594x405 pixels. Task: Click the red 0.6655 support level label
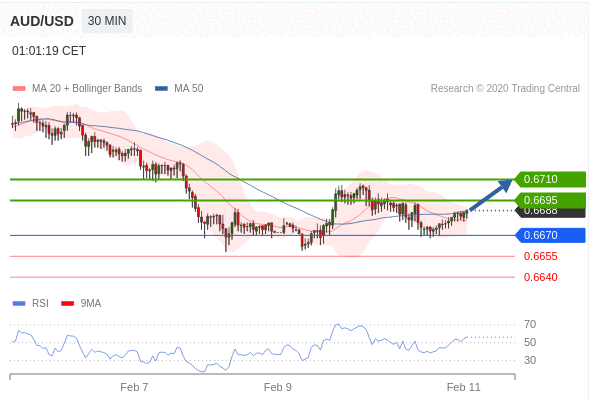[541, 256]
